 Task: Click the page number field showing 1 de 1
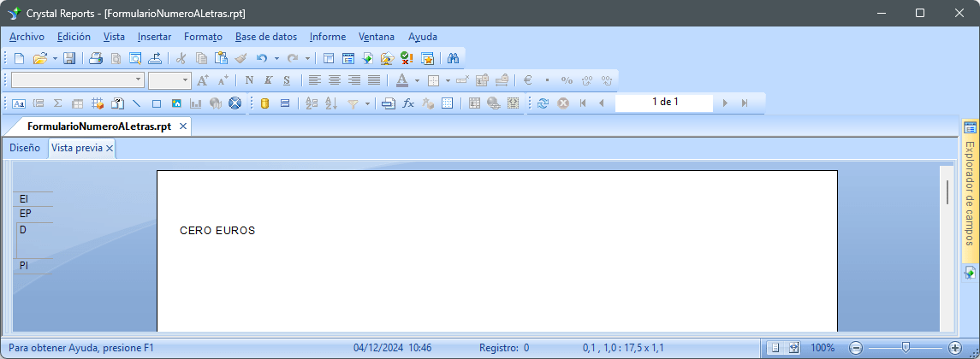[x=664, y=103]
